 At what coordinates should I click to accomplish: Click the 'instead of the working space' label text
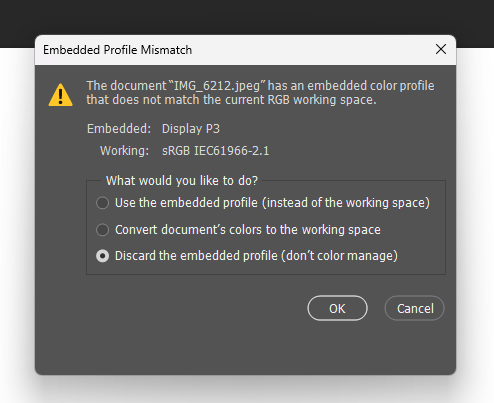tap(346, 203)
